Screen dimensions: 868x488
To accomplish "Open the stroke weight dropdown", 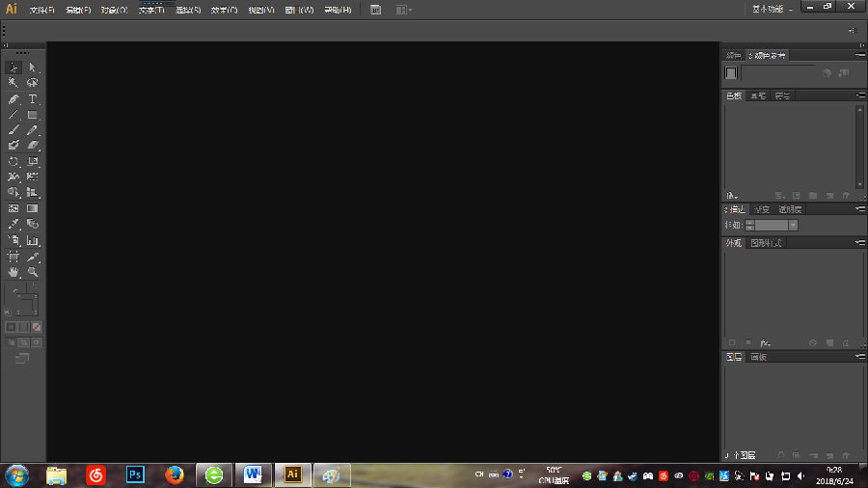I will tap(793, 225).
